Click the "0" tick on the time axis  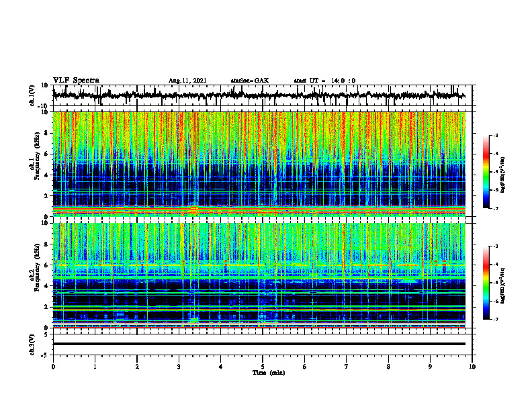53,367
